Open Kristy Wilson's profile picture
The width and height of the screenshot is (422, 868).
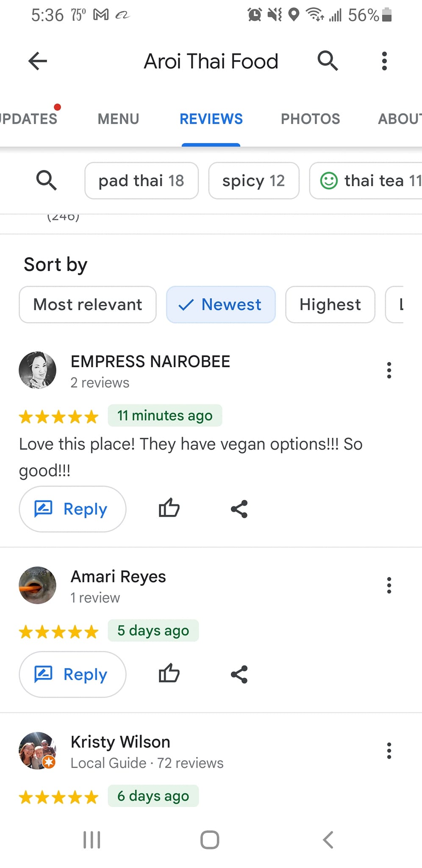(x=38, y=750)
